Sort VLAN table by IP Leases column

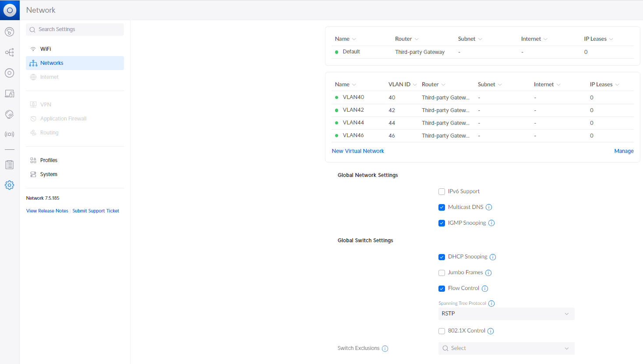pyautogui.click(x=604, y=85)
